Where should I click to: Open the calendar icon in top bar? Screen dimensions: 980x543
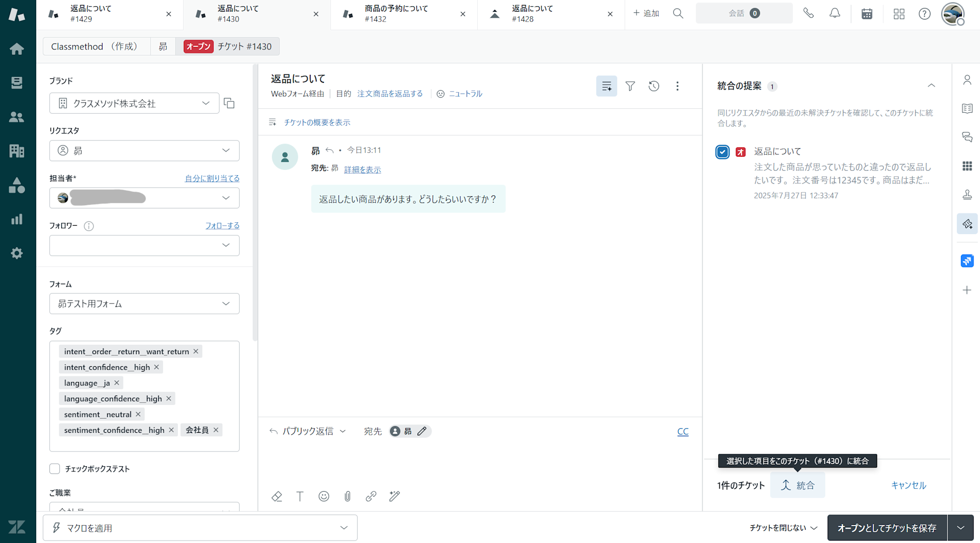tap(867, 14)
